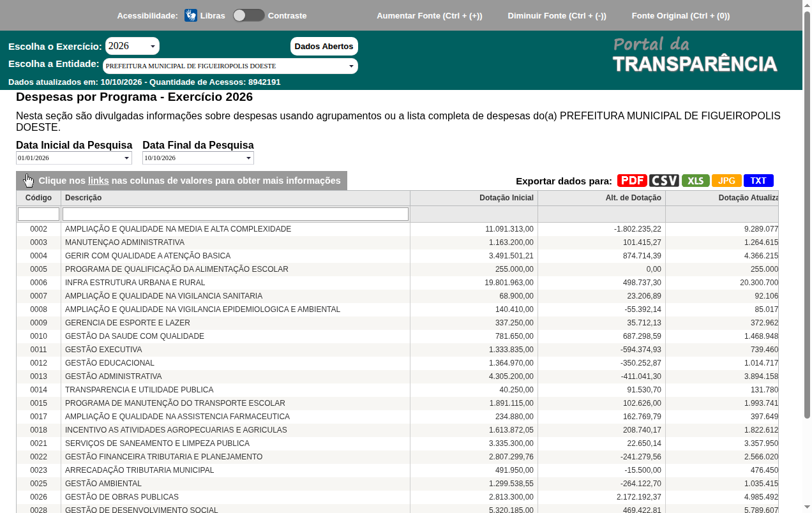Open the Data Final da Pesquisa dropdown
Viewport: 812px width, 513px height.
[x=198, y=158]
